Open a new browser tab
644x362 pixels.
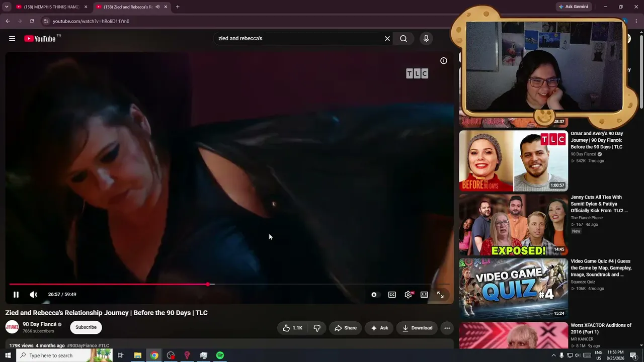178,7
